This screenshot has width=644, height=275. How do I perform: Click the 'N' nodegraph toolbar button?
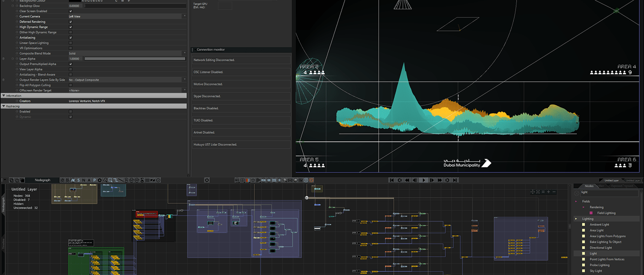(84, 180)
